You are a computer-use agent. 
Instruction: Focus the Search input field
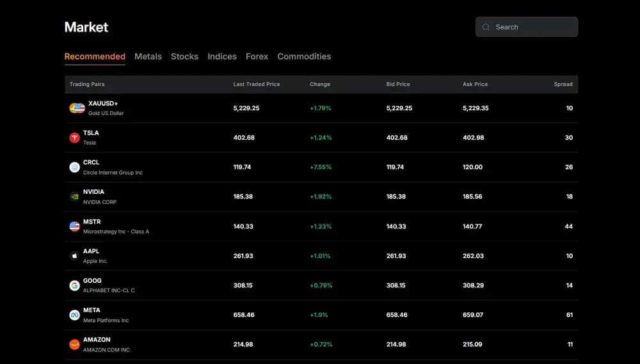point(527,27)
